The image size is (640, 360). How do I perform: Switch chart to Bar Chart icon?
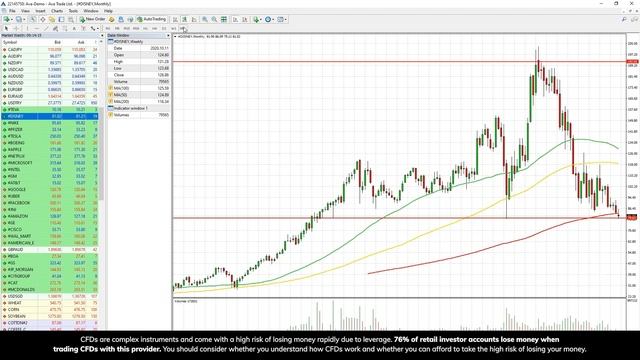[x=175, y=19]
